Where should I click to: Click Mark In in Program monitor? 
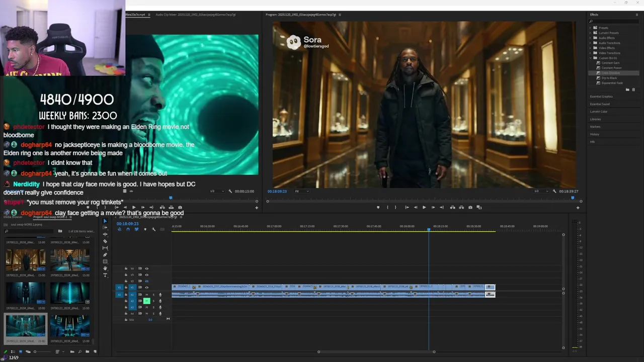[387, 207]
